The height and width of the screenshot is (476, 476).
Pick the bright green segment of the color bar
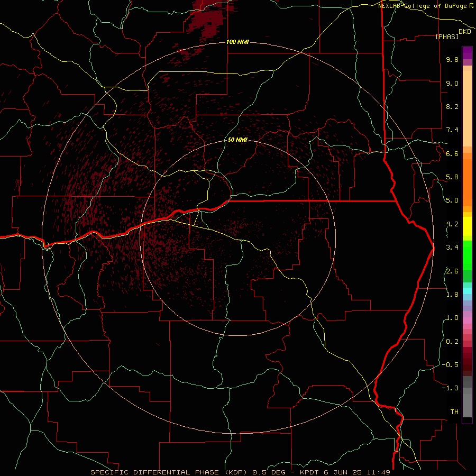467,255
